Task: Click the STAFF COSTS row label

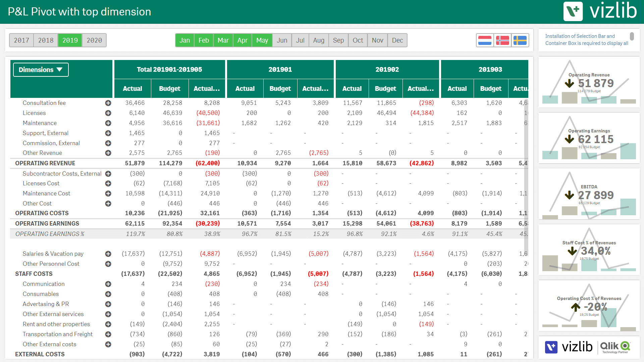Action: click(34, 274)
